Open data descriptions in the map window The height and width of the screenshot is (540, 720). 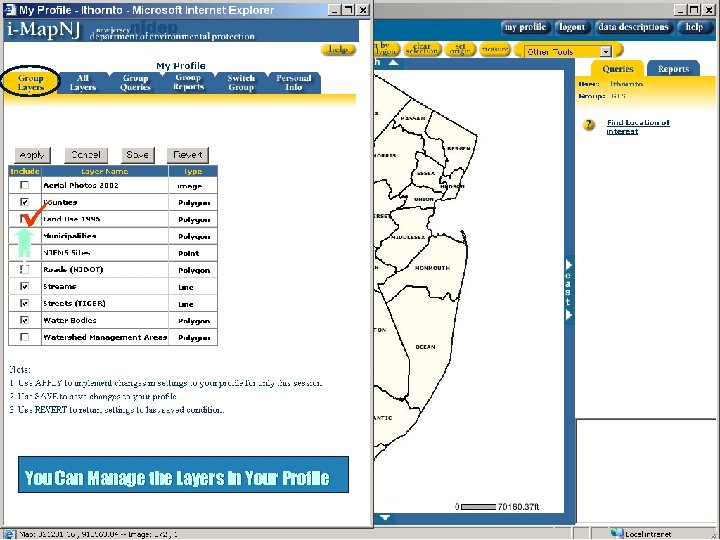(633, 27)
